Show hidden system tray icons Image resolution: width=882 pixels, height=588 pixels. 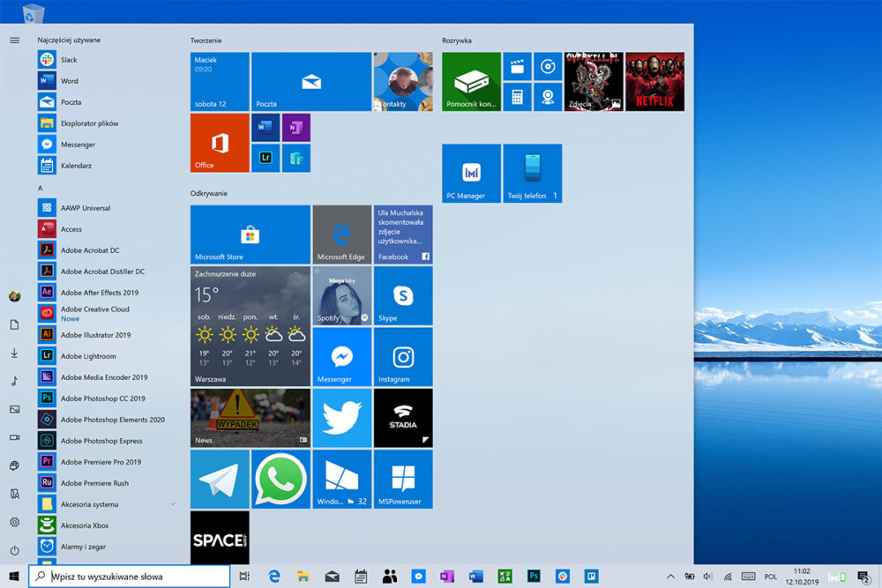coord(670,577)
